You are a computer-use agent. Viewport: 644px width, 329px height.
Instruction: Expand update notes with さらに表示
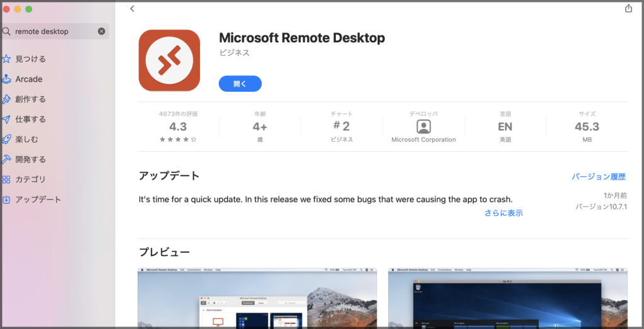[504, 213]
